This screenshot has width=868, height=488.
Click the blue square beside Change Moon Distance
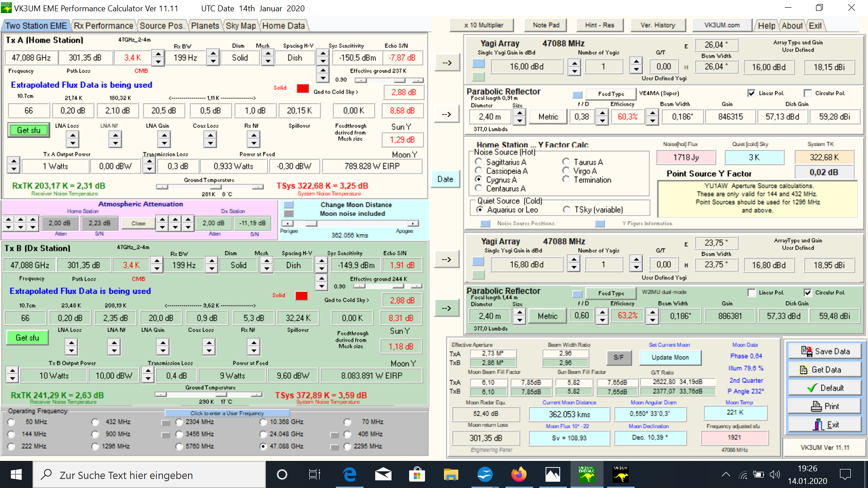(x=288, y=205)
